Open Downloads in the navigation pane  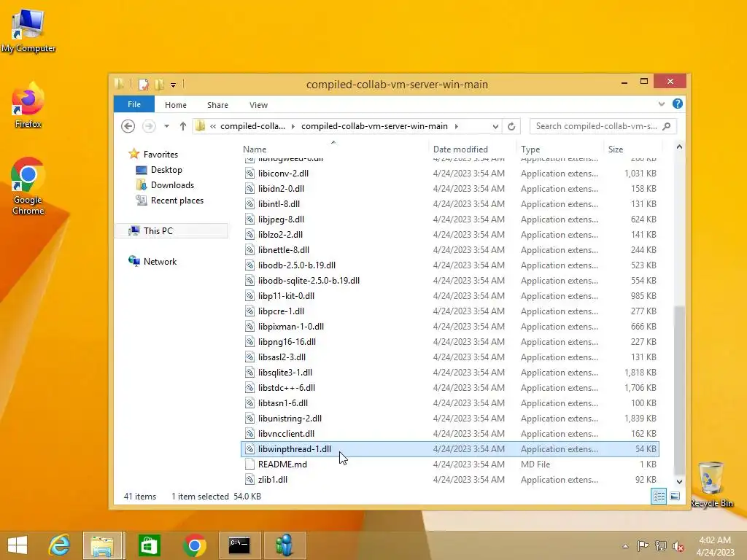point(172,184)
